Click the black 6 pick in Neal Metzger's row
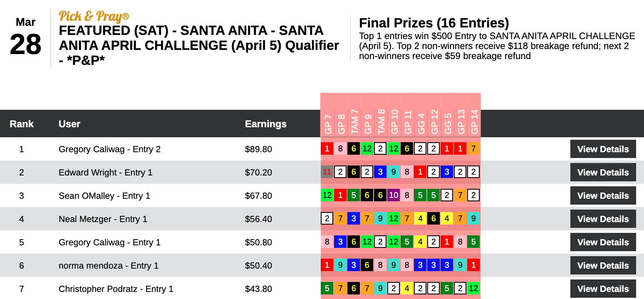This screenshot has width=644, height=299. 433,218
